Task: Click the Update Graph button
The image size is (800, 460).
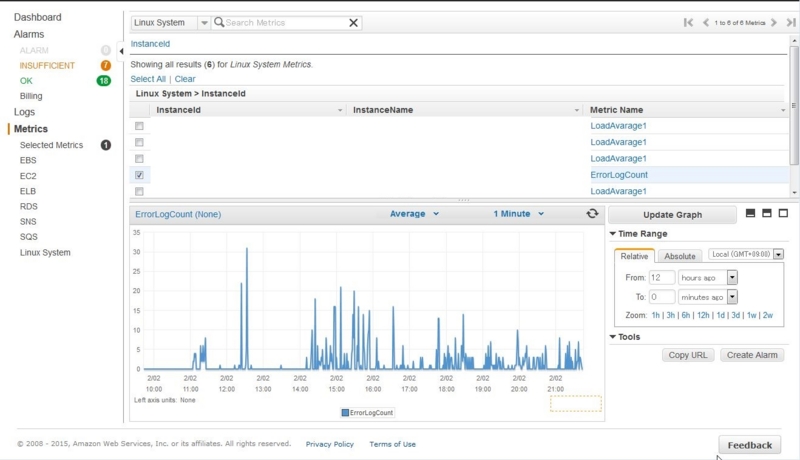Action: tap(672, 215)
